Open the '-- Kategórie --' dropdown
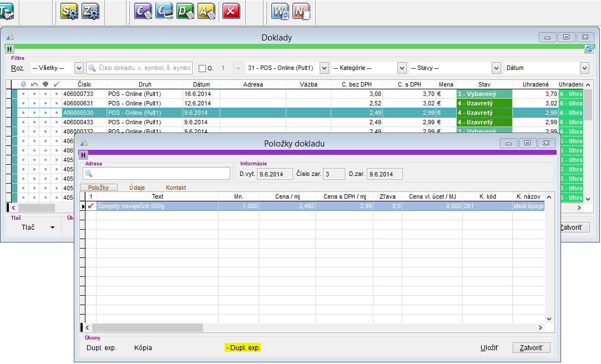 click(x=402, y=68)
